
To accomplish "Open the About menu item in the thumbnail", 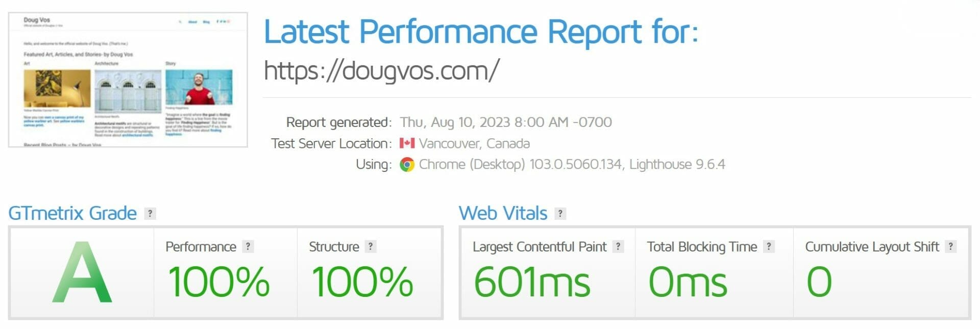I will coord(193,22).
